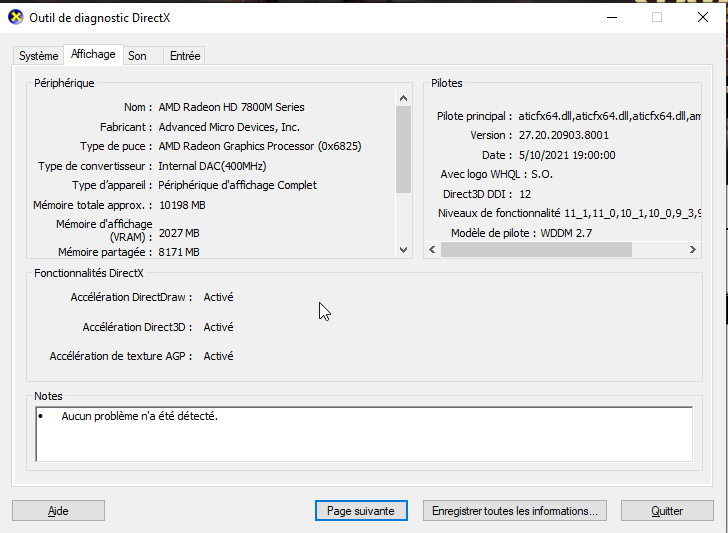This screenshot has width=728, height=533.
Task: Click "AMD Radeon HD 7800M Series" name
Action: (x=231, y=107)
